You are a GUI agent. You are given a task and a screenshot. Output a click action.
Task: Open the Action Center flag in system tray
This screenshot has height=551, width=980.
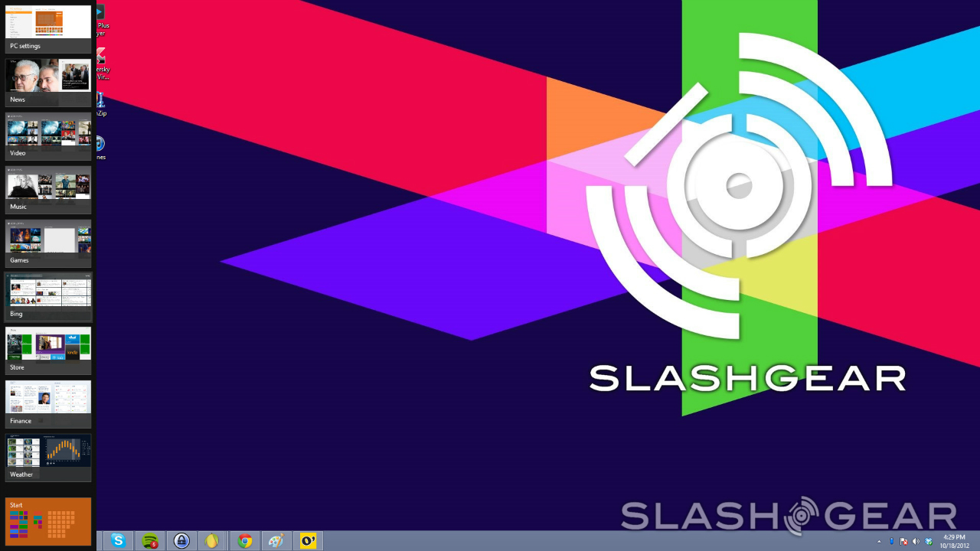tap(904, 542)
